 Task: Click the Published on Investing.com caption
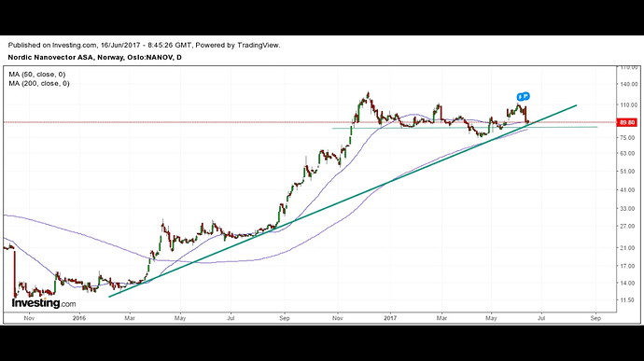click(x=144, y=45)
